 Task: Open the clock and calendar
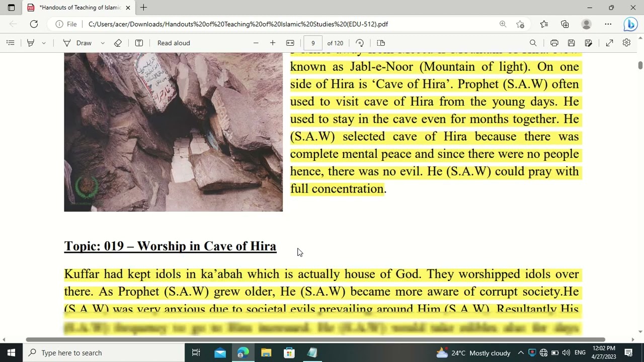[x=604, y=352]
